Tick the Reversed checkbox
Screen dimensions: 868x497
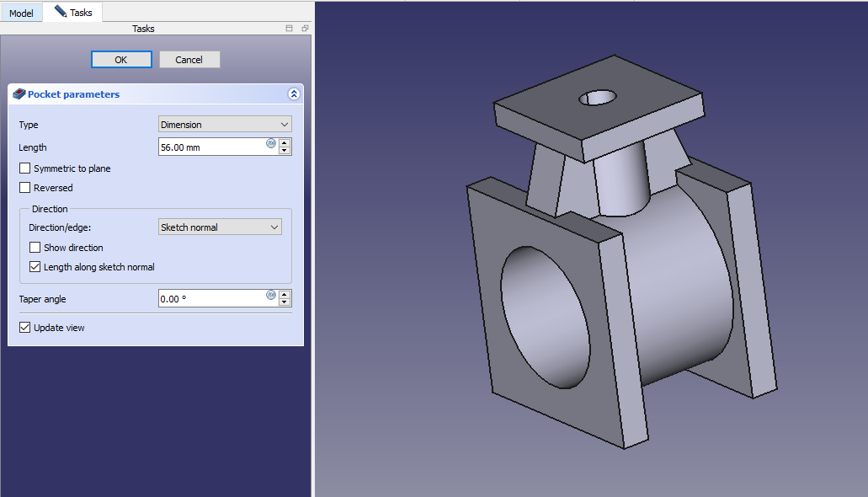pos(25,188)
